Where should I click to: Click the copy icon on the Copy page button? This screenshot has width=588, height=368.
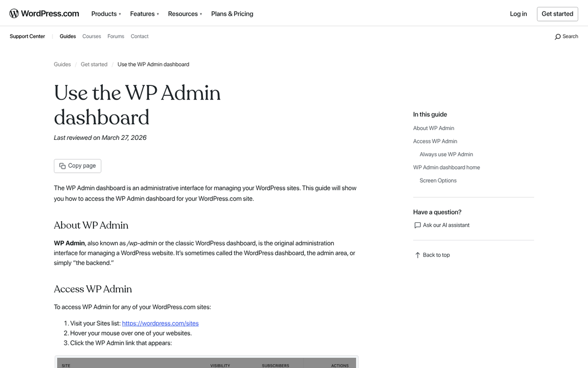(62, 166)
